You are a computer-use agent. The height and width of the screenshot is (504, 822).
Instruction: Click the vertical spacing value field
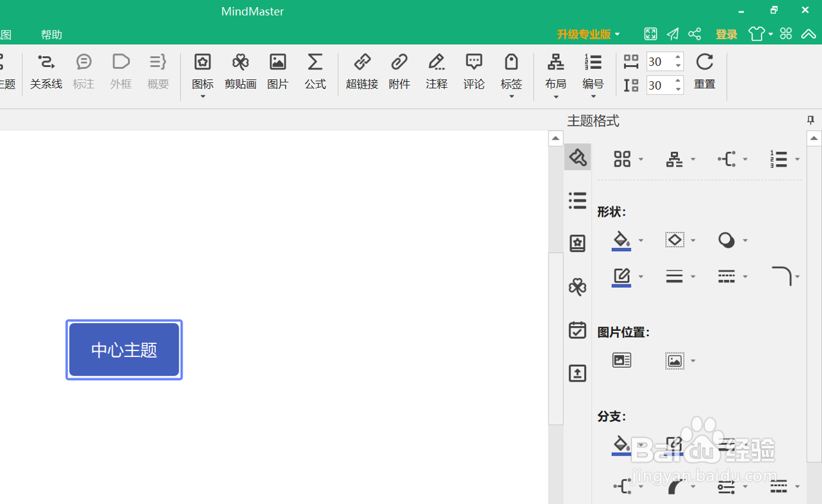[x=660, y=85]
